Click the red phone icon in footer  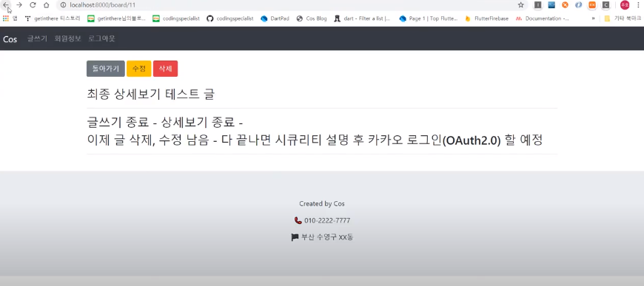tap(298, 220)
